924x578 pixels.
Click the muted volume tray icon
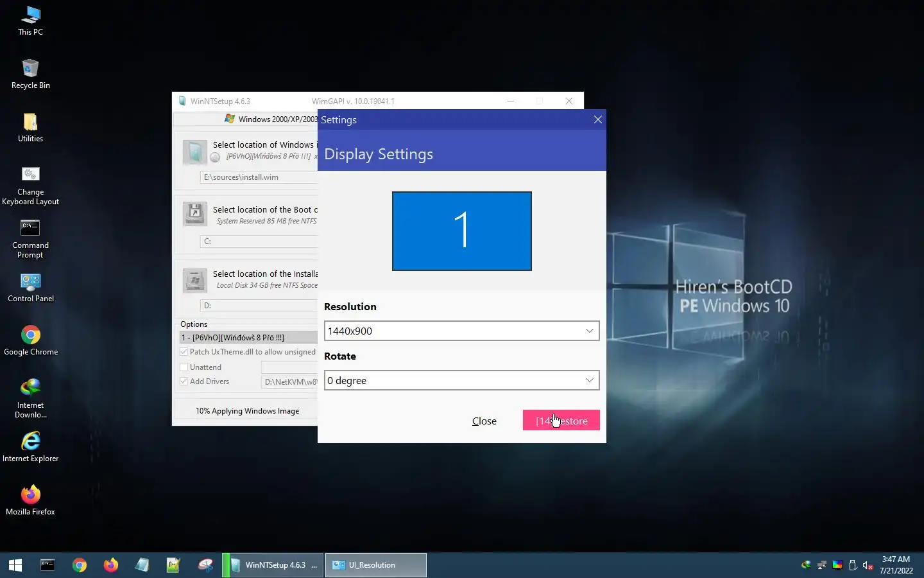(x=868, y=565)
